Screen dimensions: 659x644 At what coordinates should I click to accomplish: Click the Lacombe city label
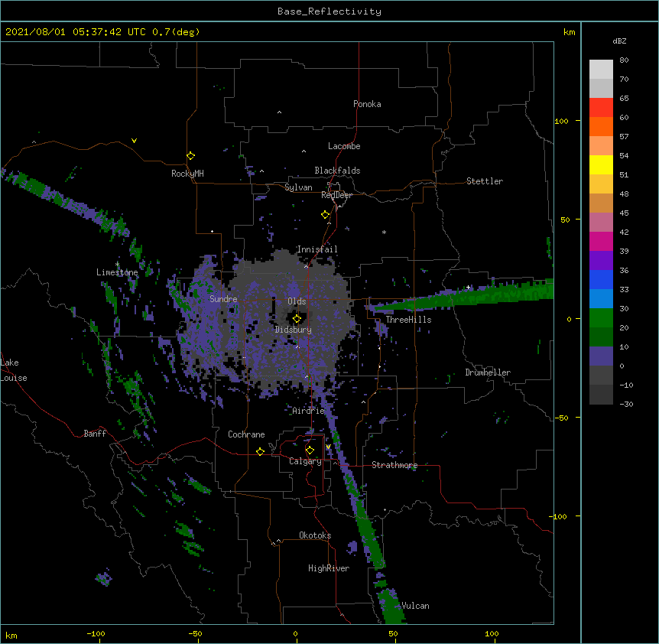tap(344, 146)
